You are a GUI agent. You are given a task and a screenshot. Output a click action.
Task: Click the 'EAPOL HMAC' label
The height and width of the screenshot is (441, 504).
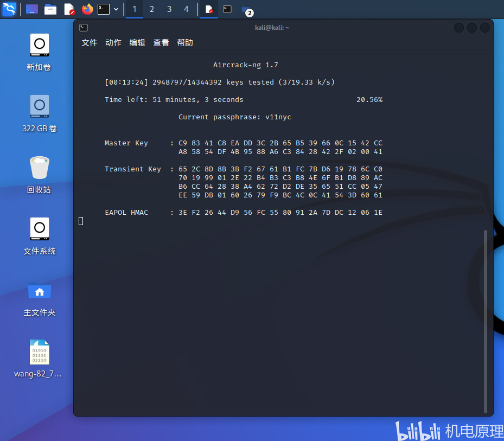(x=126, y=213)
